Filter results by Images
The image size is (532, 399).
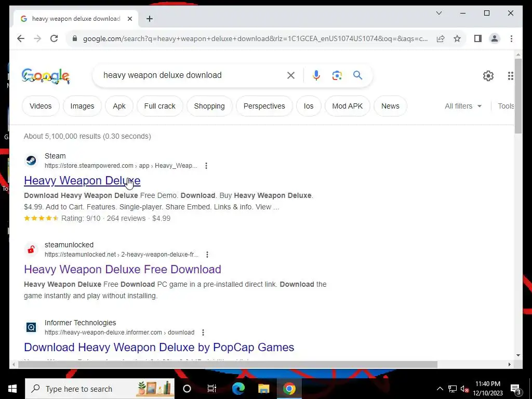point(82,106)
